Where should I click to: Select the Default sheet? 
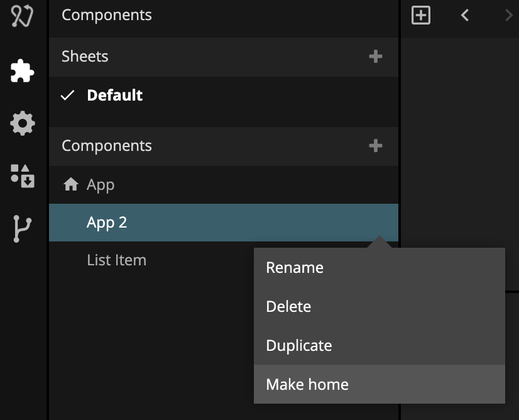pos(114,96)
